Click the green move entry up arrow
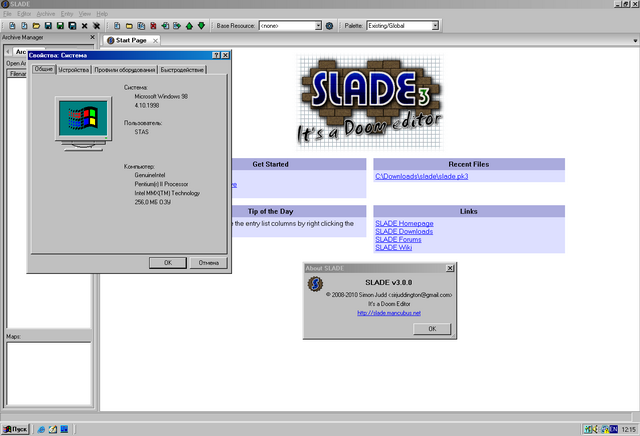The height and width of the screenshot is (436, 640). (189, 25)
